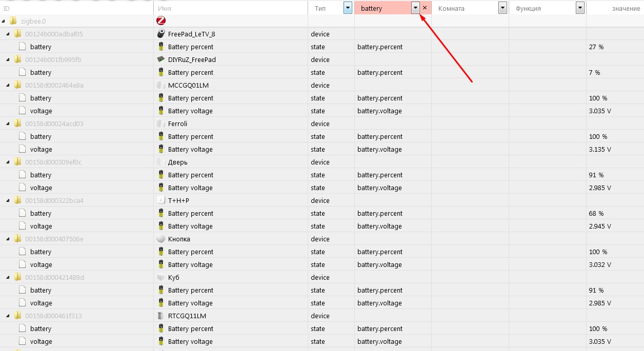
Task: Collapse device node 00124b001fb995fb
Action: (x=8, y=60)
